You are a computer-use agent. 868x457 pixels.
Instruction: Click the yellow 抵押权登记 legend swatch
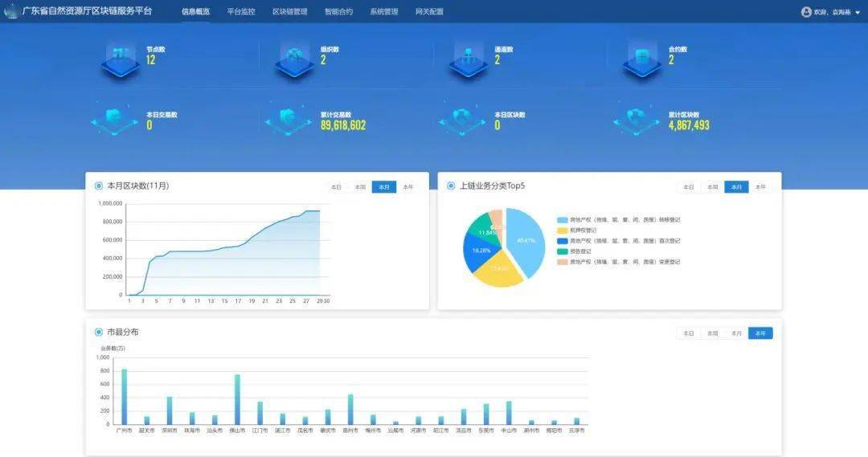[563, 231]
